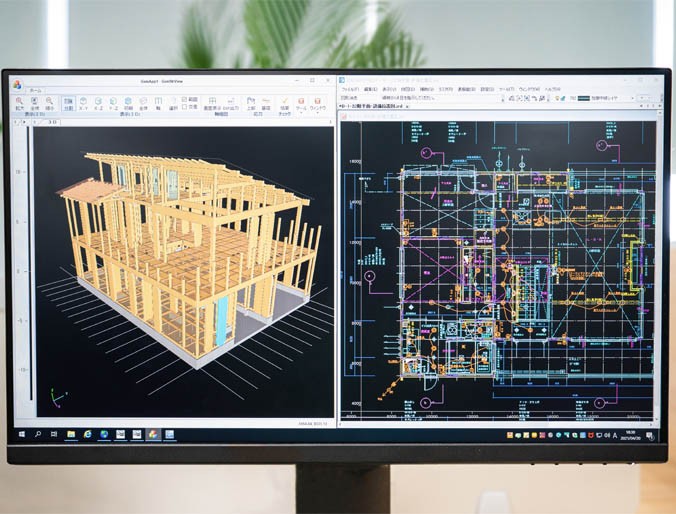Click the blue cube initial-view icon
676x514 pixels.
[x=128, y=103]
